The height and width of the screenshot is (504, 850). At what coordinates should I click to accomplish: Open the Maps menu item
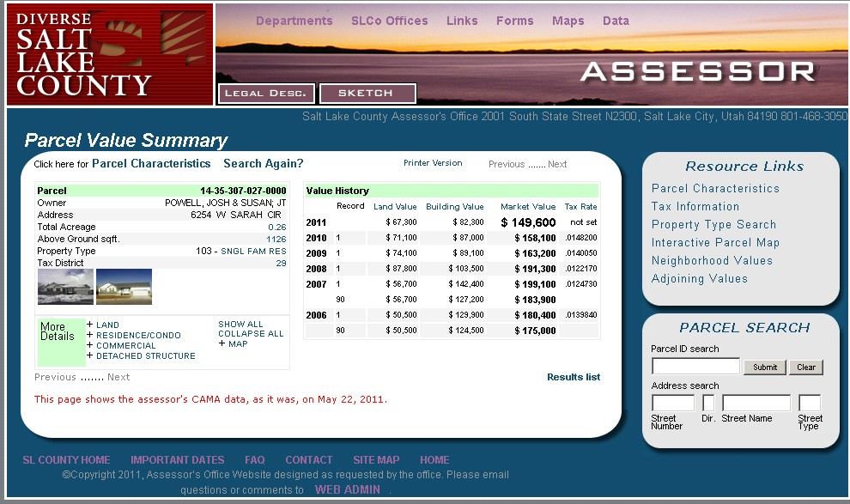point(568,21)
